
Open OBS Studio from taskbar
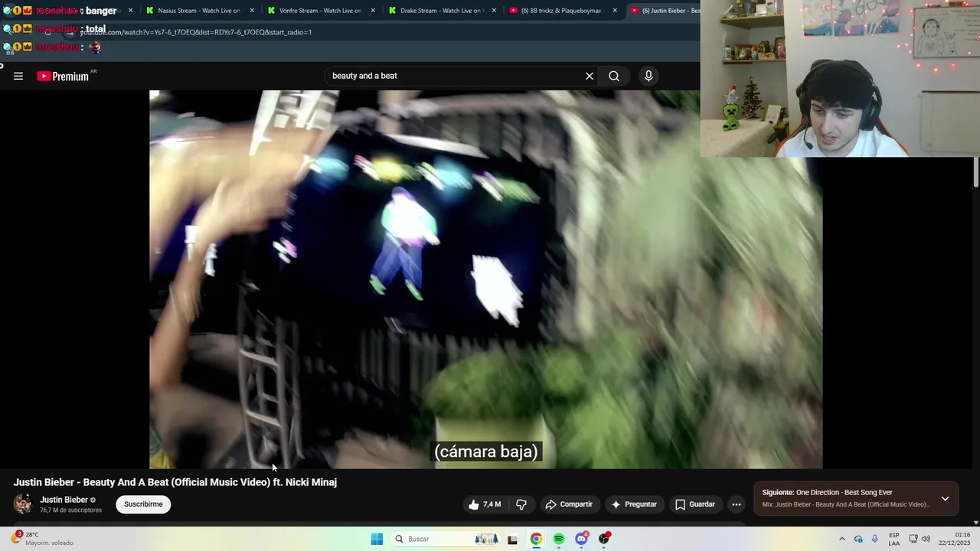[x=604, y=539]
